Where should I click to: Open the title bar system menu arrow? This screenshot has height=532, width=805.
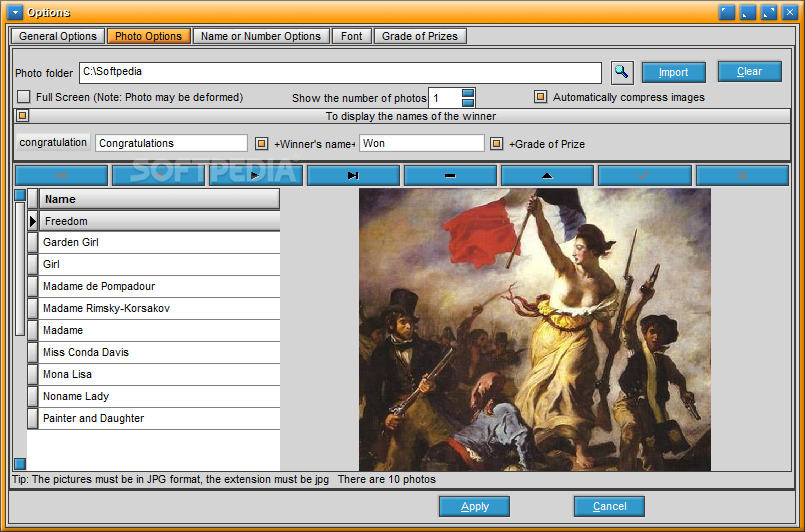point(15,11)
